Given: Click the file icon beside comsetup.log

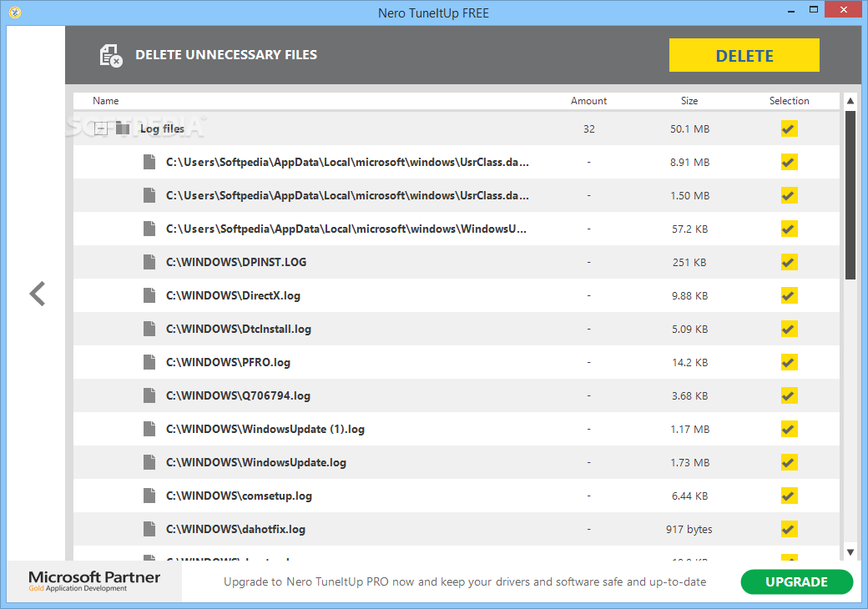Looking at the screenshot, I should (x=149, y=496).
